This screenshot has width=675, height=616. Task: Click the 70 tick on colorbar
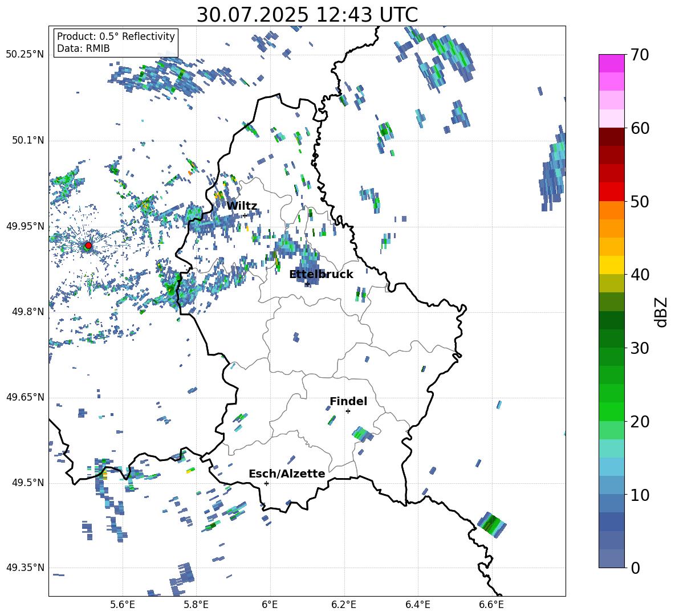pyautogui.click(x=640, y=55)
